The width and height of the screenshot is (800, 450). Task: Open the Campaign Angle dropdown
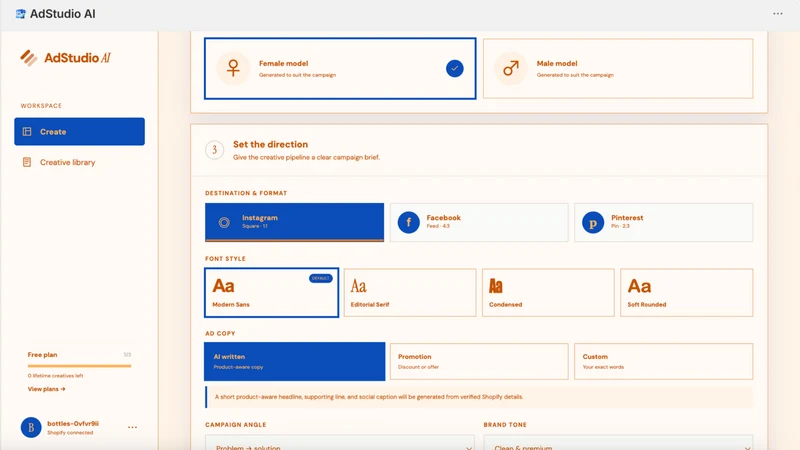pyautogui.click(x=340, y=442)
